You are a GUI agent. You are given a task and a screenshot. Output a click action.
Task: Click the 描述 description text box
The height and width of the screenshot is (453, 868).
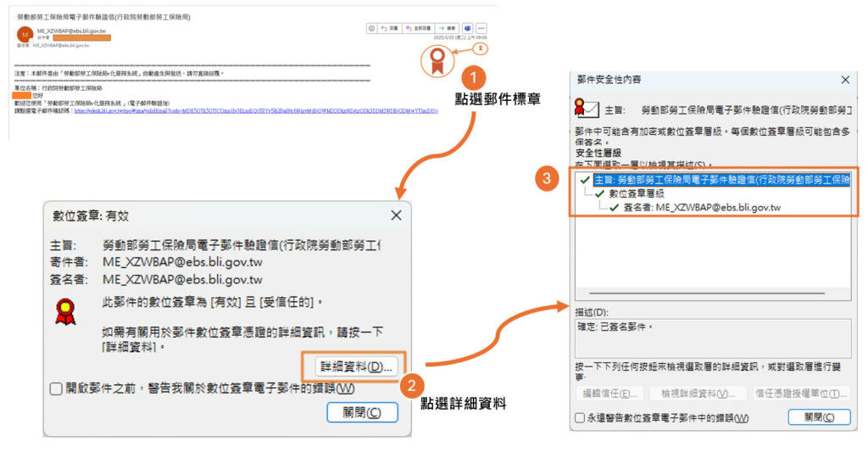712,338
